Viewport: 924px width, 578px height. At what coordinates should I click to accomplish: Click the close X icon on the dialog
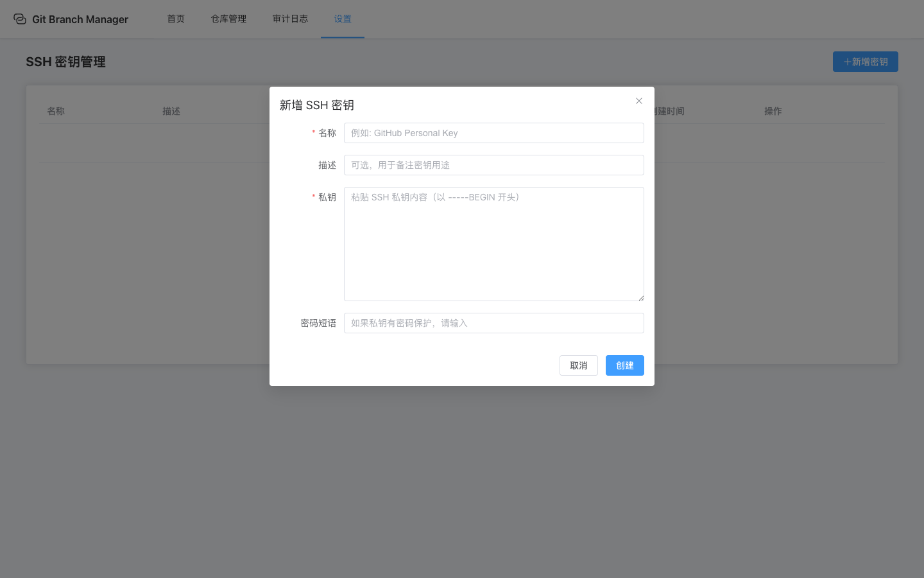tap(638, 101)
